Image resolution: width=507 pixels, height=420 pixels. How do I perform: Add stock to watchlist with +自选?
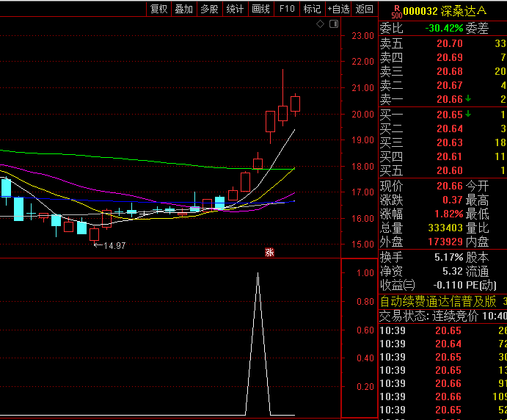(x=338, y=9)
